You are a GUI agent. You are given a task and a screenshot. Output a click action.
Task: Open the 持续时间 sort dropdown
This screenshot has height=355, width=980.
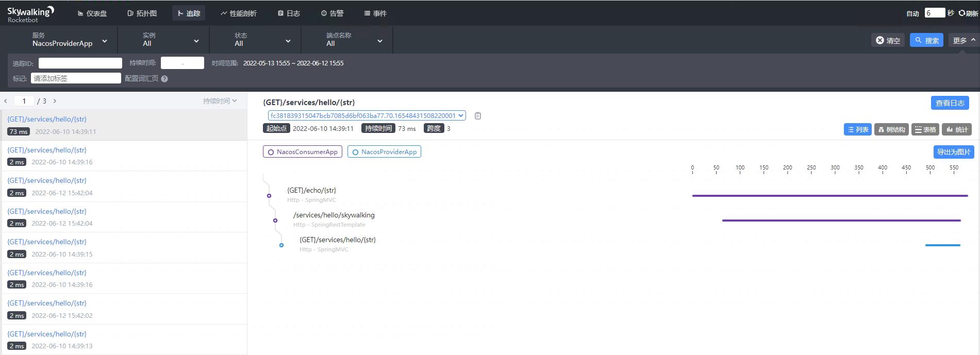tap(220, 101)
